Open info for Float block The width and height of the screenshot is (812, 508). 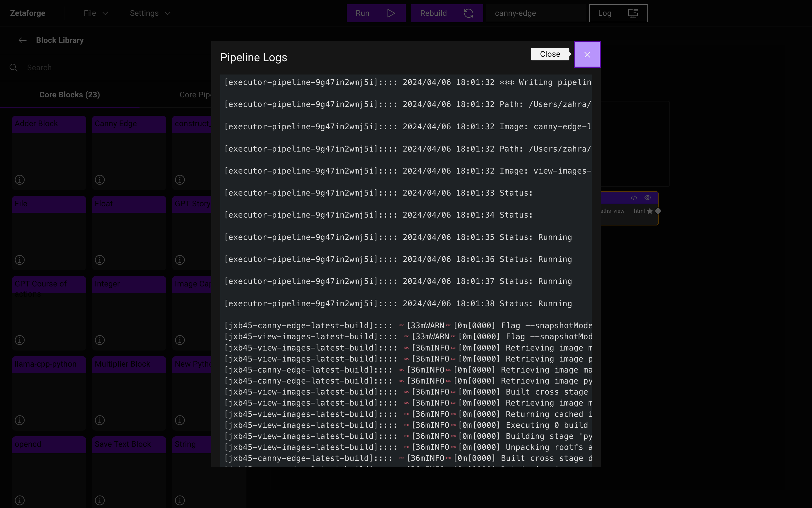point(100,260)
